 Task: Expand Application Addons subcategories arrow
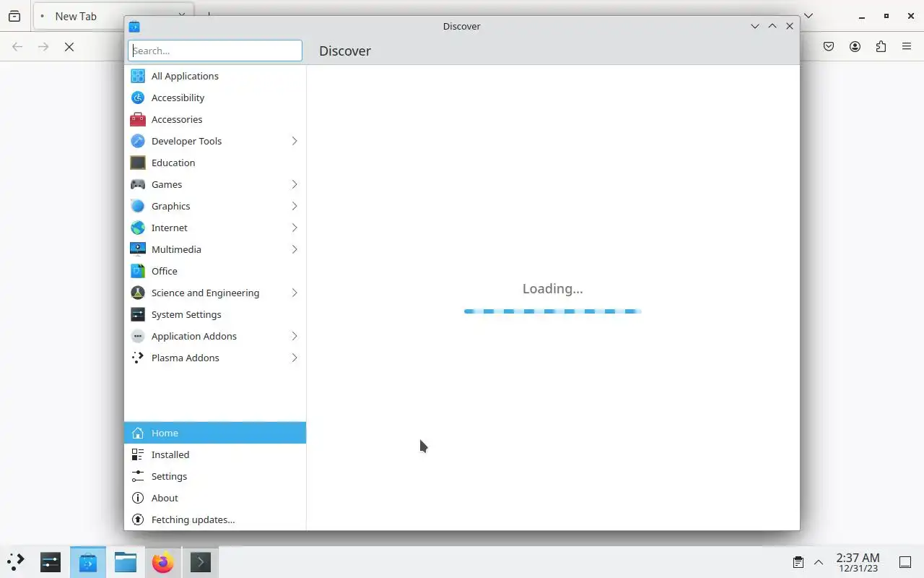point(295,336)
